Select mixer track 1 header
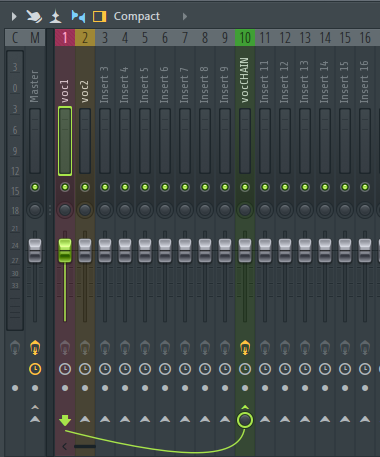This screenshot has width=380, height=457. [65, 38]
